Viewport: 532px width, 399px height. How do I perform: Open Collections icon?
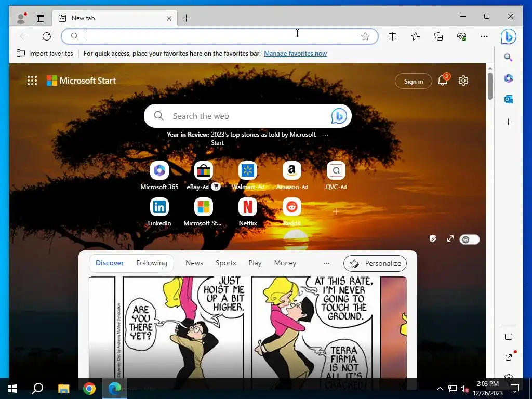(x=438, y=36)
